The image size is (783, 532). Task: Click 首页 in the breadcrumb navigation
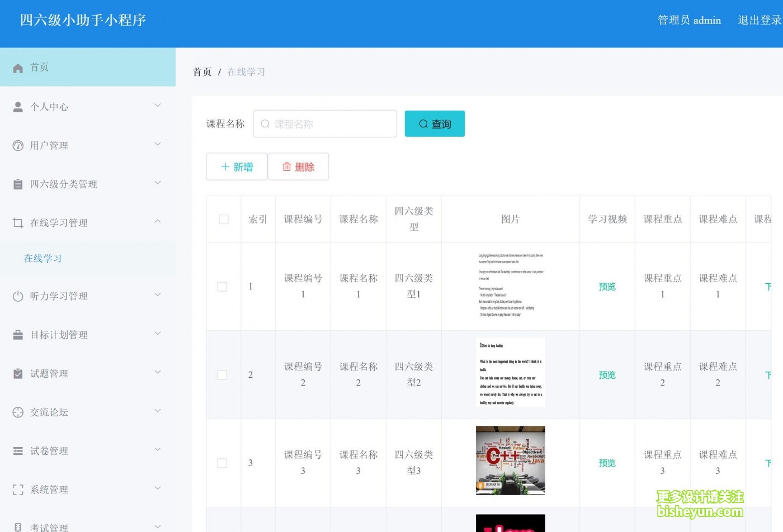pyautogui.click(x=202, y=72)
